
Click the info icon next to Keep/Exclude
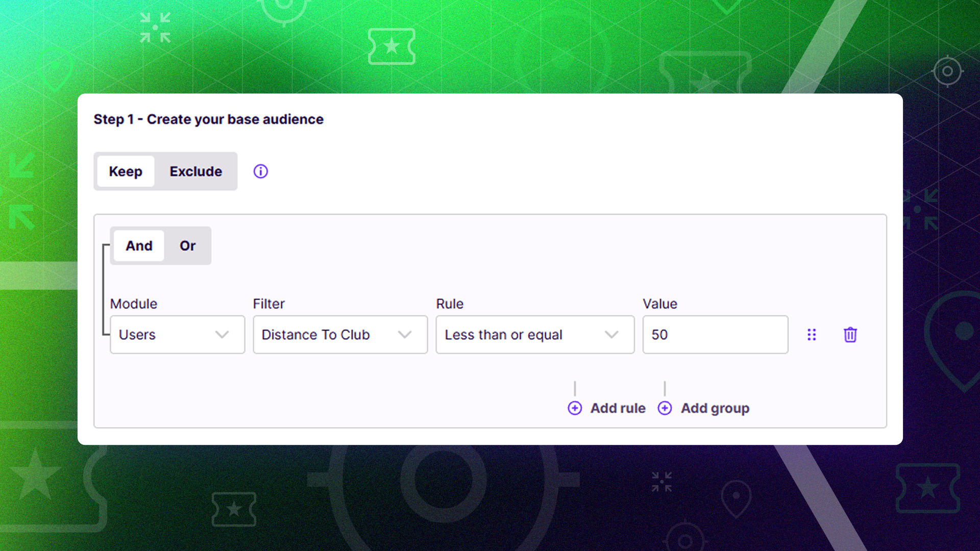coord(260,171)
